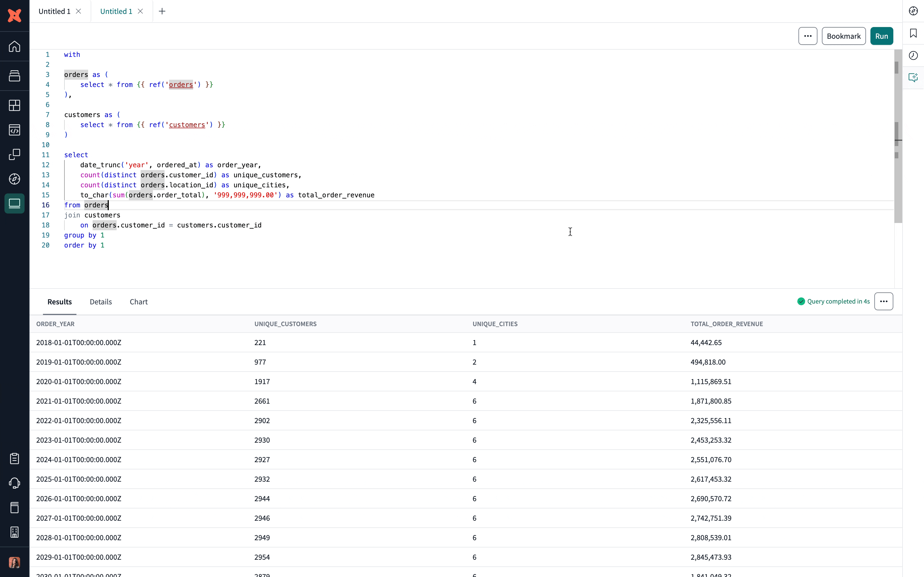Screen dimensions: 924x577
Task: Open the more options menu beside Run
Action: point(808,36)
